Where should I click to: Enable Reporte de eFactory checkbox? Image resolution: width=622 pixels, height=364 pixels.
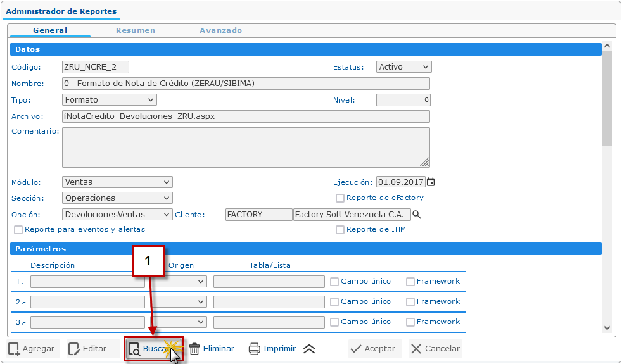tap(340, 198)
